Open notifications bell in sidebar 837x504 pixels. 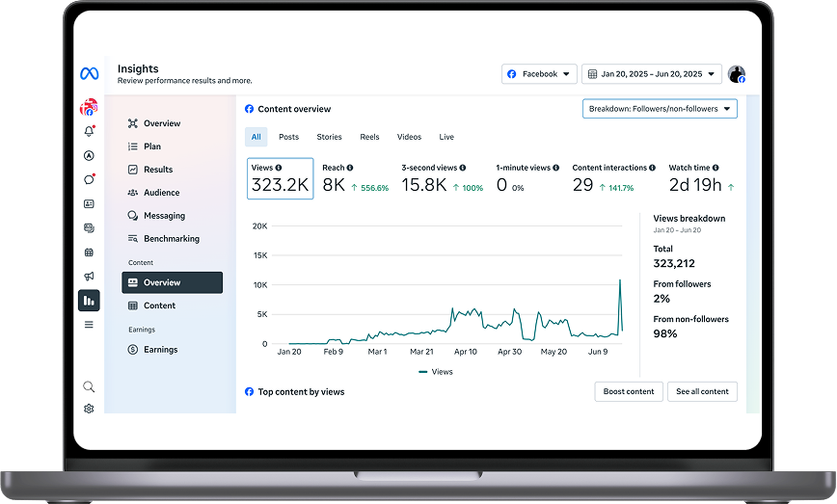89,131
